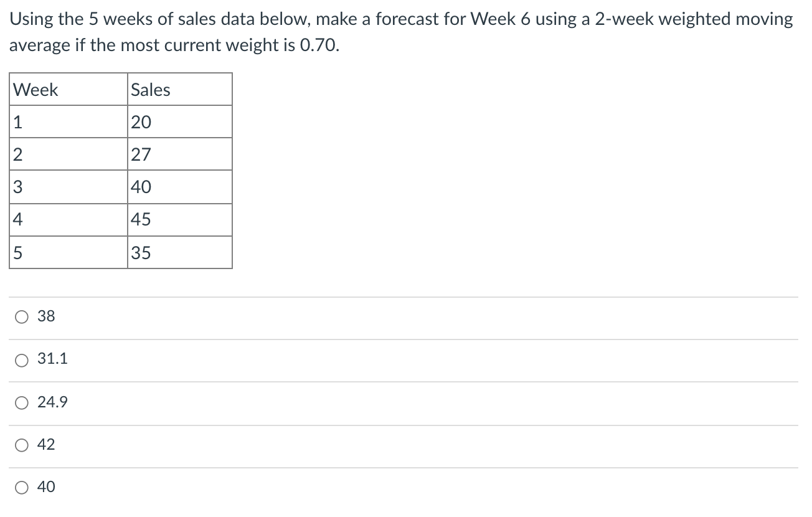Click the sales value 45 in the table
Image resolution: width=812 pixels, height=517 pixels.
[x=141, y=219]
